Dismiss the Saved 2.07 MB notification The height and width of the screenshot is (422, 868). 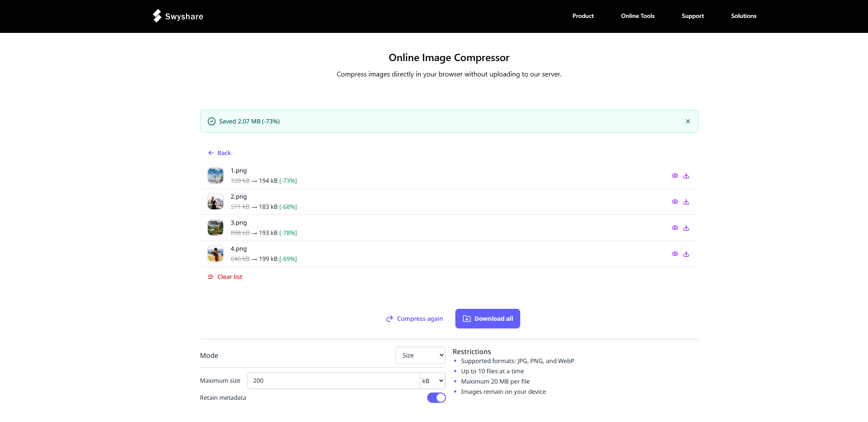point(687,121)
